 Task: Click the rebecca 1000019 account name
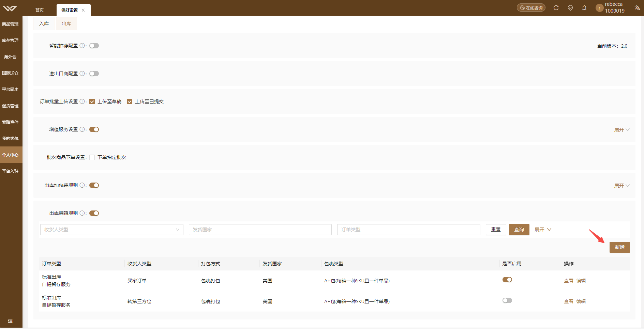coord(615,7)
